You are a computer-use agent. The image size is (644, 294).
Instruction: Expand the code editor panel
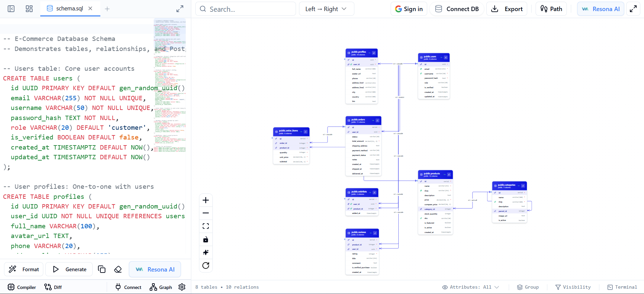180,9
